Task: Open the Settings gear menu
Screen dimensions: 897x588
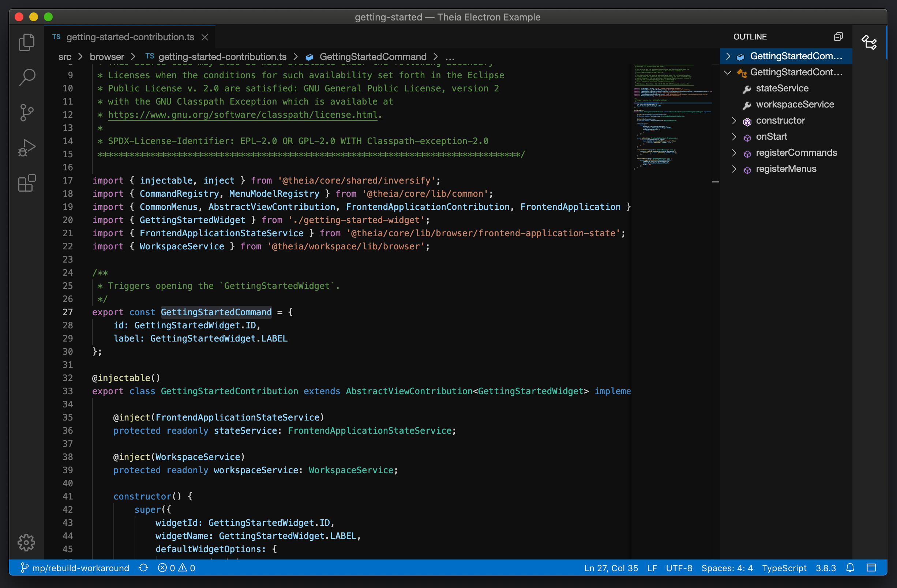Action: pyautogui.click(x=26, y=542)
